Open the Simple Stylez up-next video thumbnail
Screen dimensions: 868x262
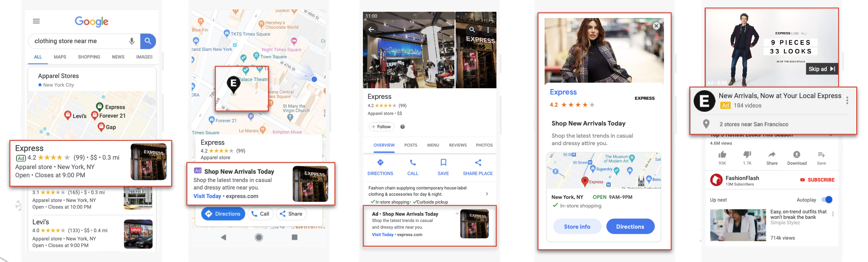738,225
